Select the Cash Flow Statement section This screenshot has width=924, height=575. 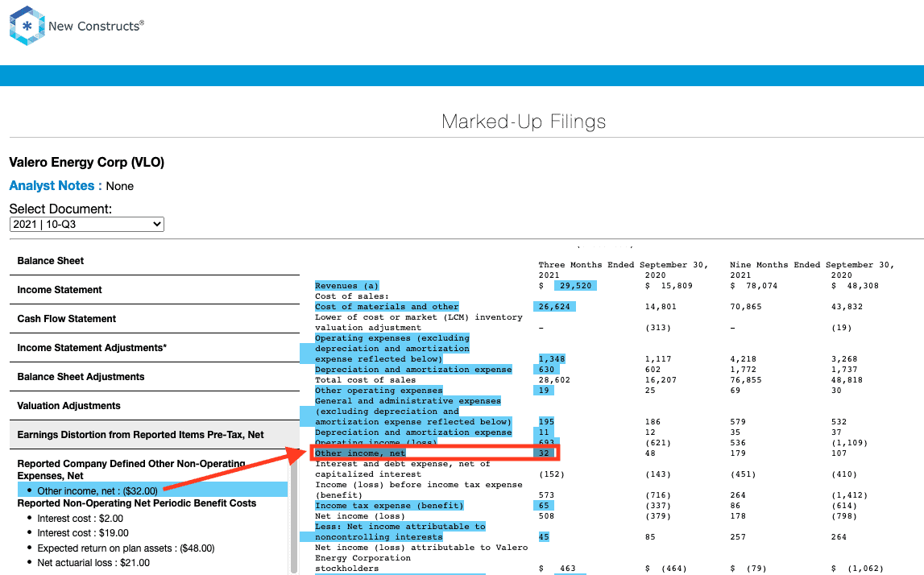(x=155, y=319)
